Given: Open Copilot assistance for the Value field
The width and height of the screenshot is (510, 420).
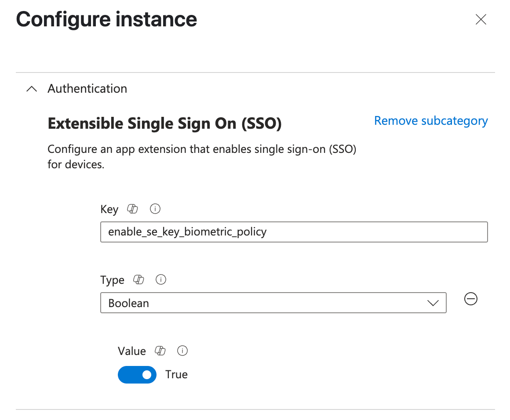Looking at the screenshot, I should tap(160, 351).
